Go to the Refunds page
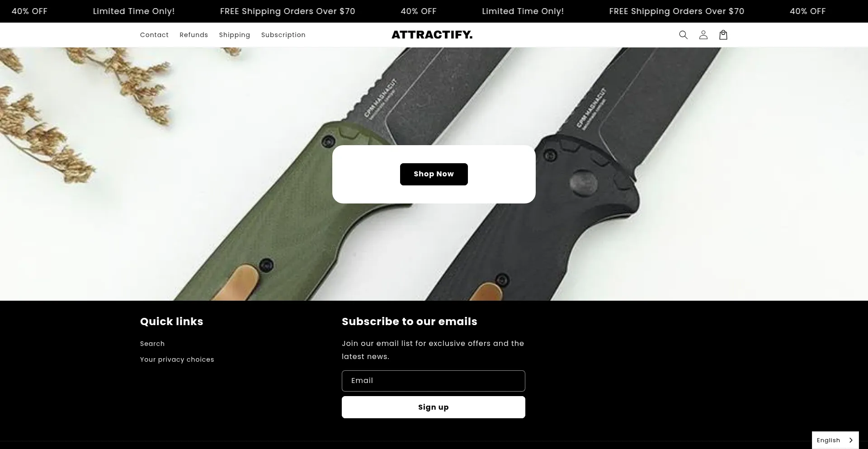 [193, 35]
